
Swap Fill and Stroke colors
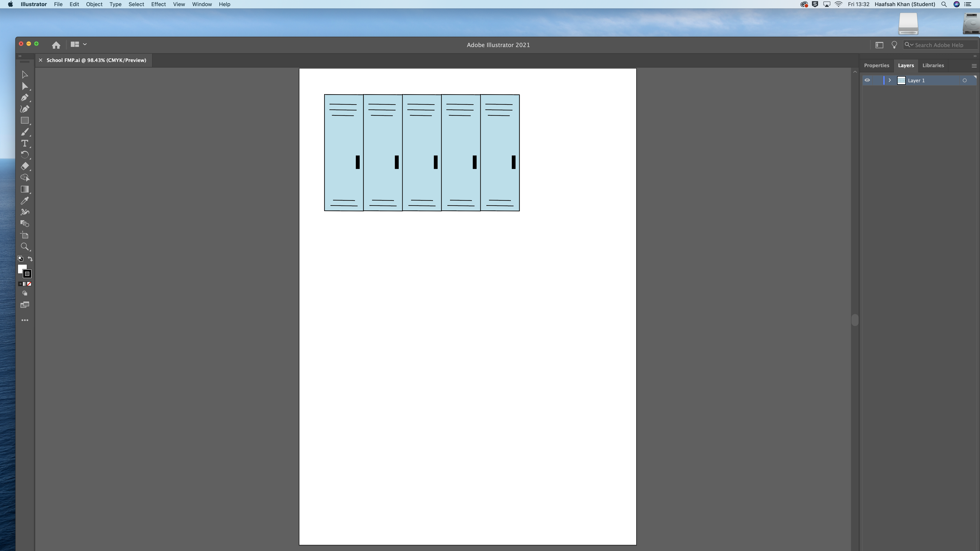point(30,259)
